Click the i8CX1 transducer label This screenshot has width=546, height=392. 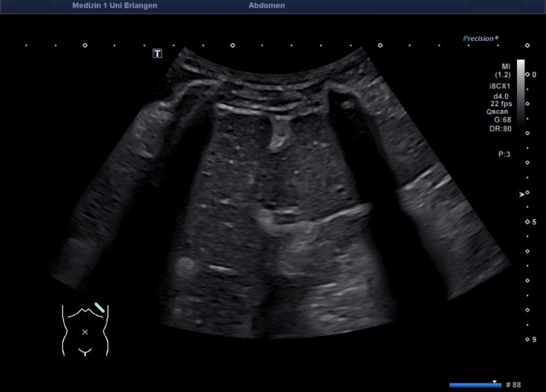(x=500, y=86)
